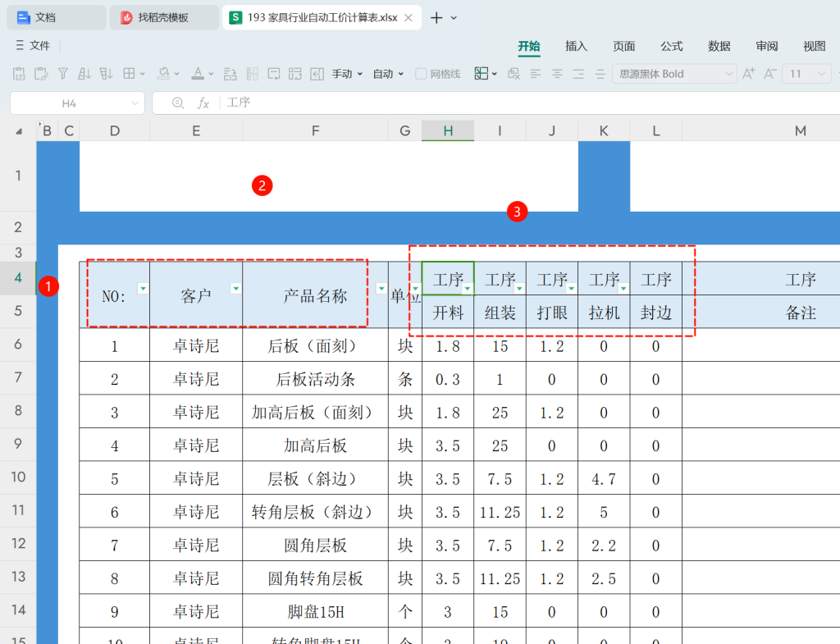Open the 文件 menu
840x644 pixels.
click(33, 46)
